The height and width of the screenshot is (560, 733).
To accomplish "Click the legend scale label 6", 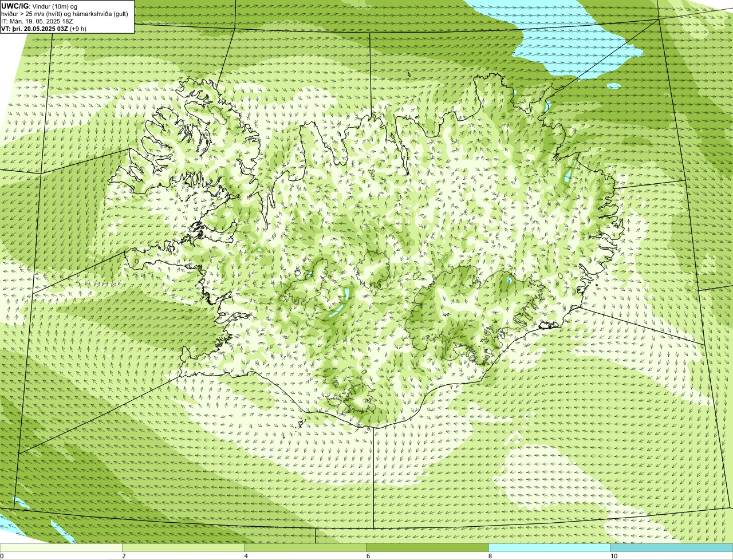I will (368, 556).
